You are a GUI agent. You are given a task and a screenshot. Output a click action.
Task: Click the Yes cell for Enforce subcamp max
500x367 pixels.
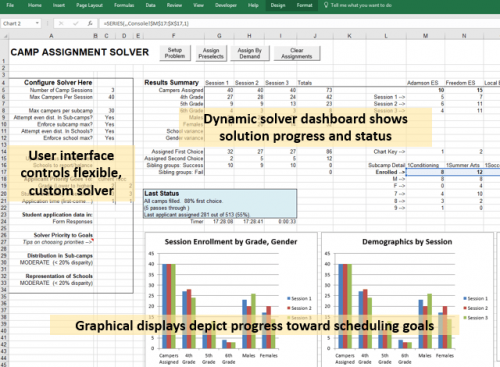point(109,124)
